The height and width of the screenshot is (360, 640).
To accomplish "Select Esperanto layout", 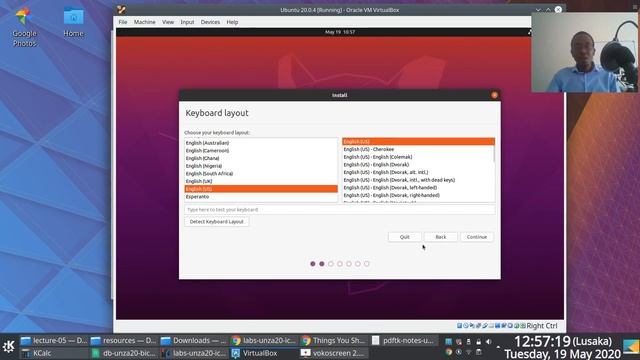I will 261,197.
